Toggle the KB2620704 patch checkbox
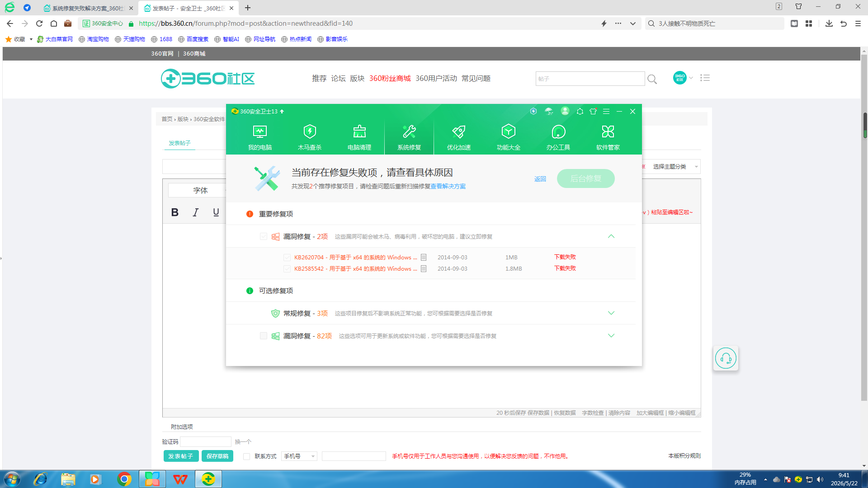 (287, 258)
